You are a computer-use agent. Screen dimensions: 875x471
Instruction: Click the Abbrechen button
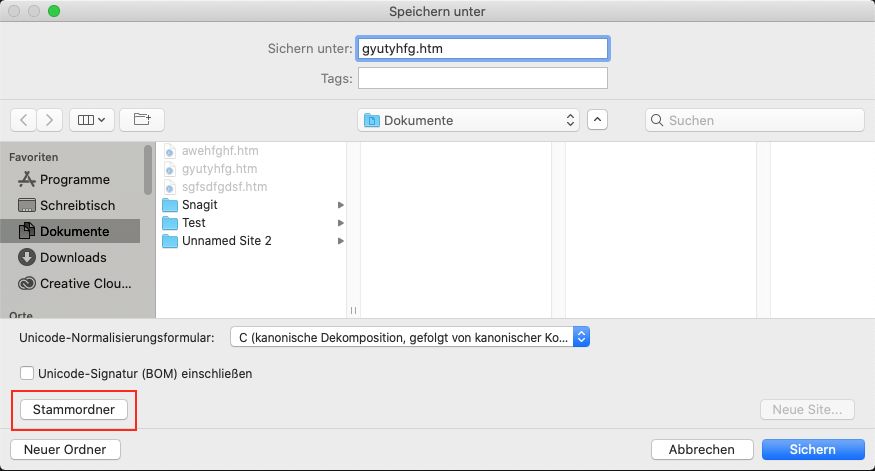[x=701, y=449]
